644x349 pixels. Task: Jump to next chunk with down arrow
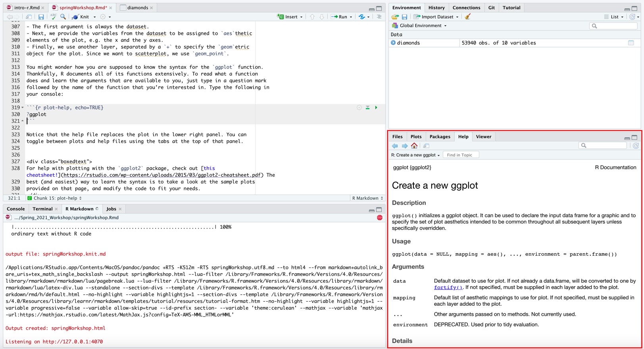pos(322,17)
